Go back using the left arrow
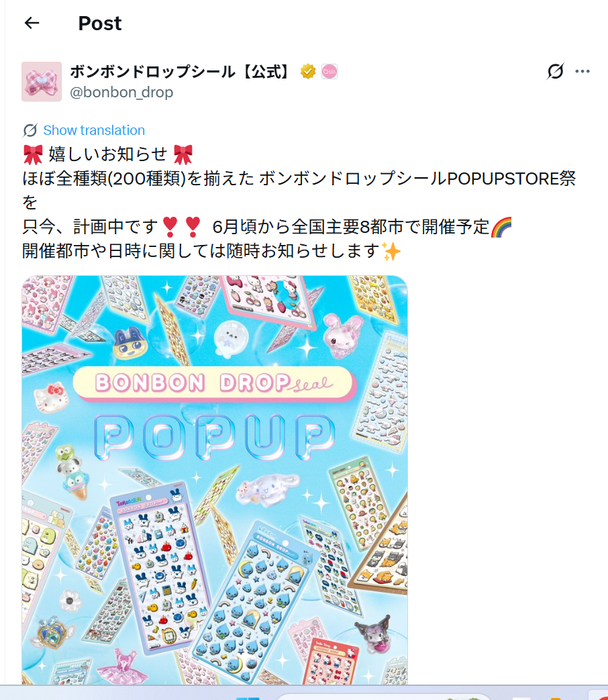This screenshot has height=700, width=608. pos(32,23)
